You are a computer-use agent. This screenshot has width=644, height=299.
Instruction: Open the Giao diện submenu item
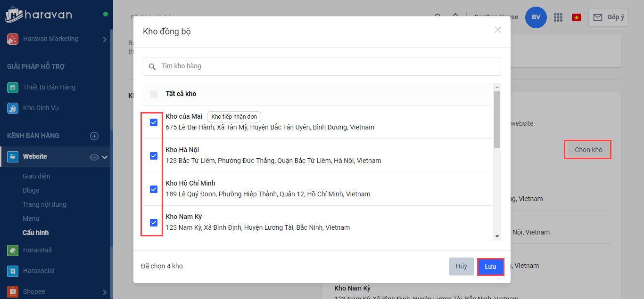(x=36, y=176)
